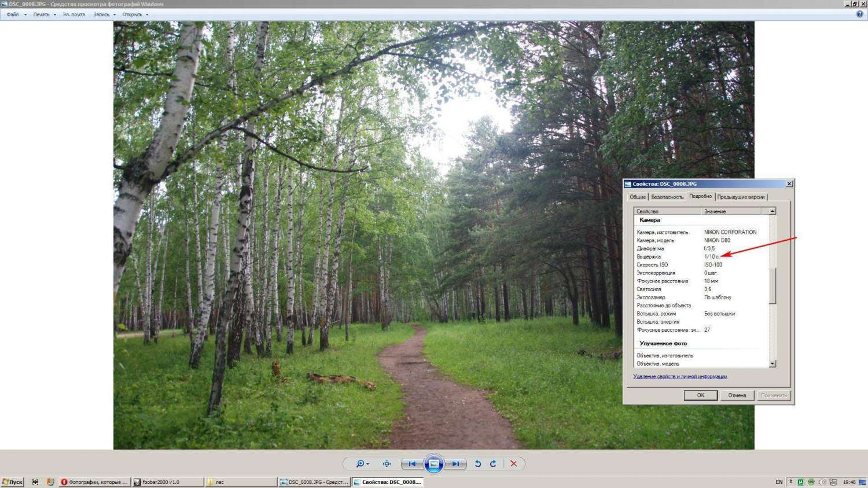Select the NIKON CORPORATION value
868x488 pixels.
[x=730, y=232]
